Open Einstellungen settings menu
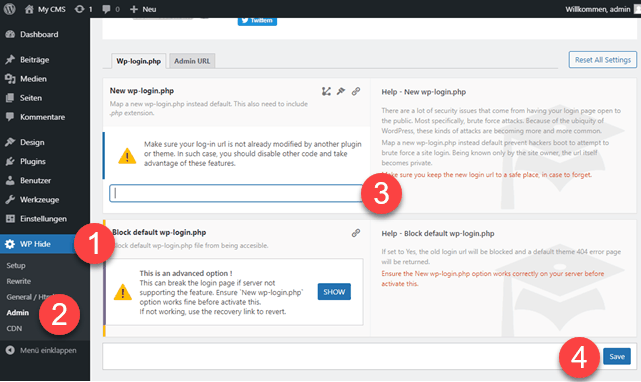The height and width of the screenshot is (382, 641). pos(43,219)
